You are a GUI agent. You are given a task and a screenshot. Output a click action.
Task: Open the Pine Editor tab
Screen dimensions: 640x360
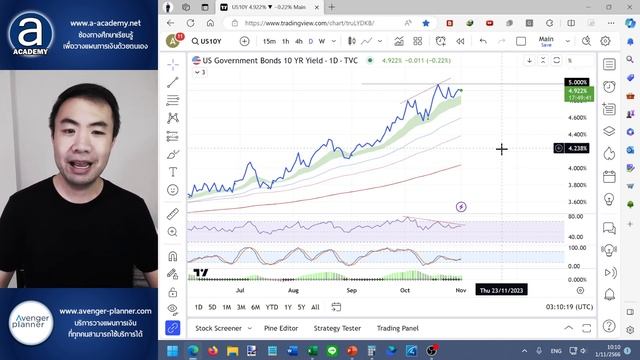pos(281,328)
